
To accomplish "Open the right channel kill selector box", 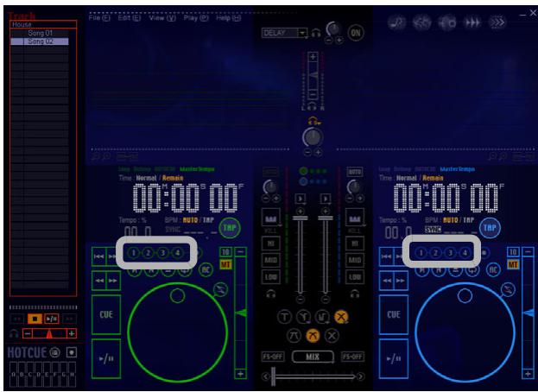I will coord(355,218).
